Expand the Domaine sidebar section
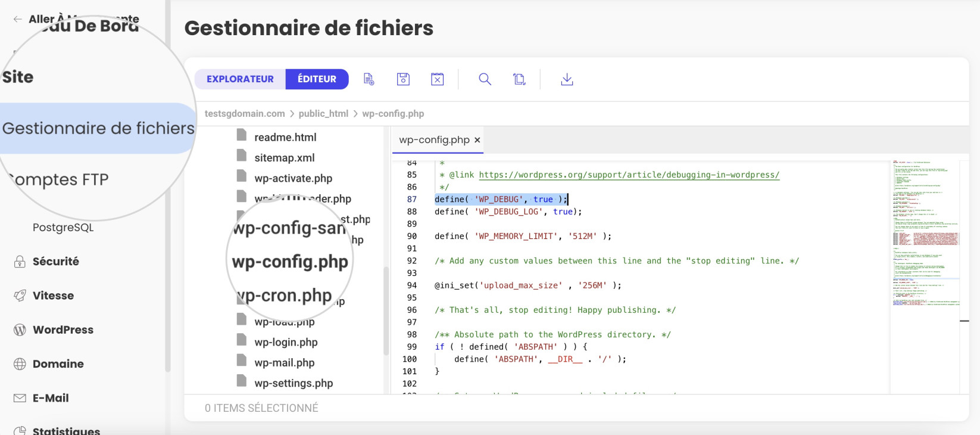The width and height of the screenshot is (980, 435). coord(58,364)
